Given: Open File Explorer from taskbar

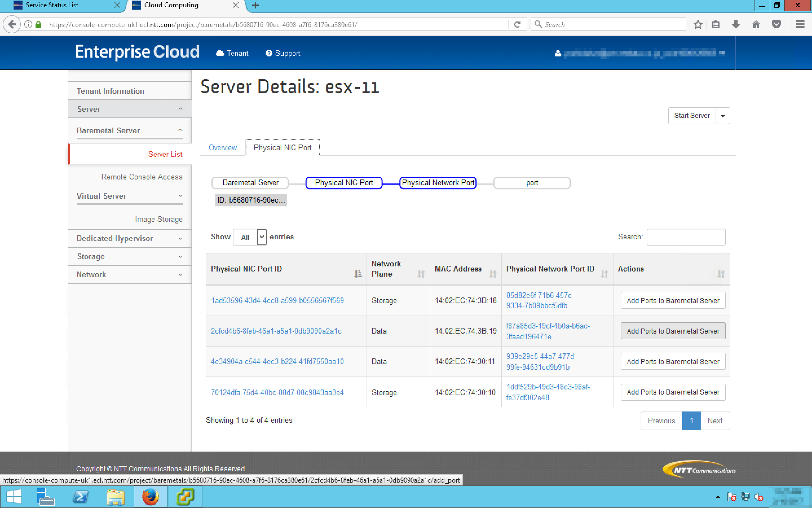Looking at the screenshot, I should tap(116, 497).
